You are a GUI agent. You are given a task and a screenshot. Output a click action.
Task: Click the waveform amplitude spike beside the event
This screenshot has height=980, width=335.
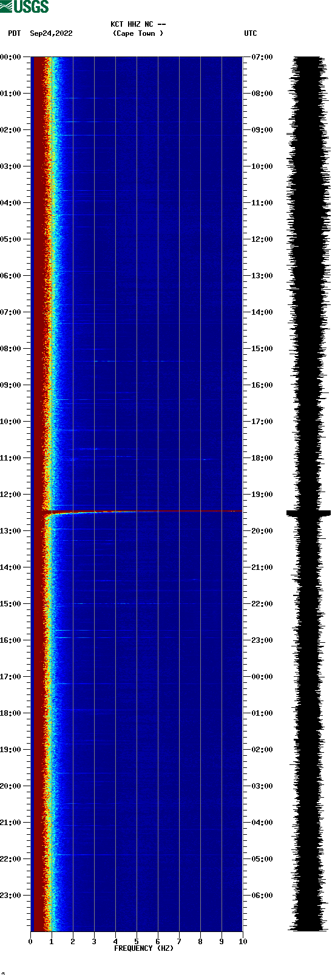[x=309, y=513]
